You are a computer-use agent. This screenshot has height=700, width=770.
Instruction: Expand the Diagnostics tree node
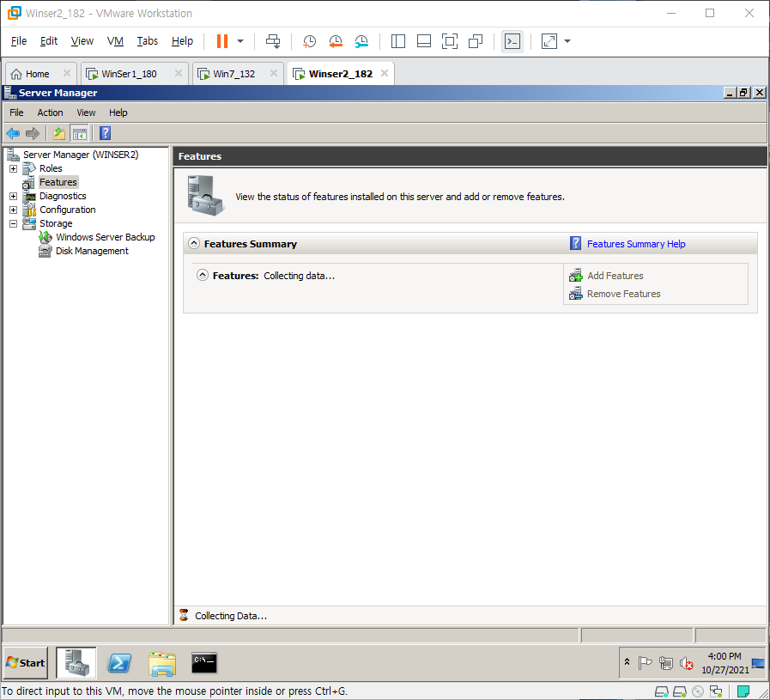click(x=13, y=196)
